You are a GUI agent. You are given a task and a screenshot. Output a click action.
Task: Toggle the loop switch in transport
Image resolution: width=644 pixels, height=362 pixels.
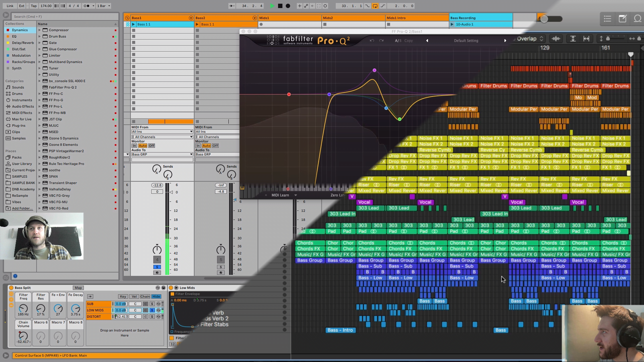tap(375, 6)
